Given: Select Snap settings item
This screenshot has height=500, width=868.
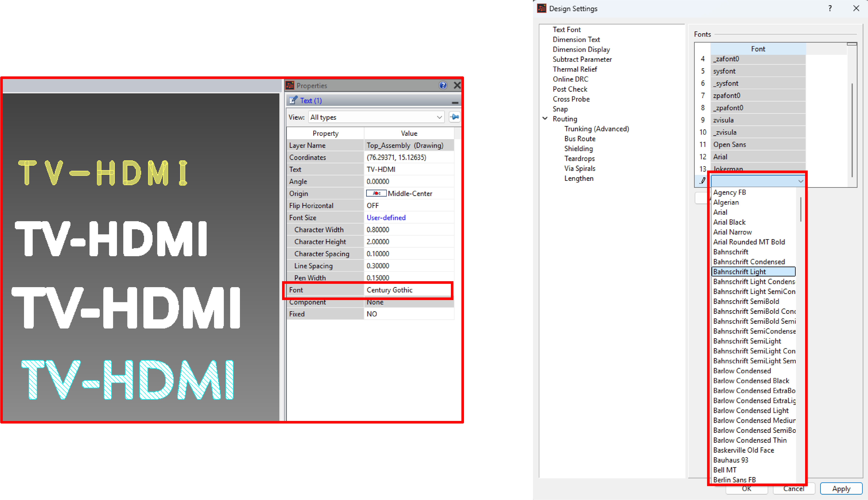Looking at the screenshot, I should (560, 109).
